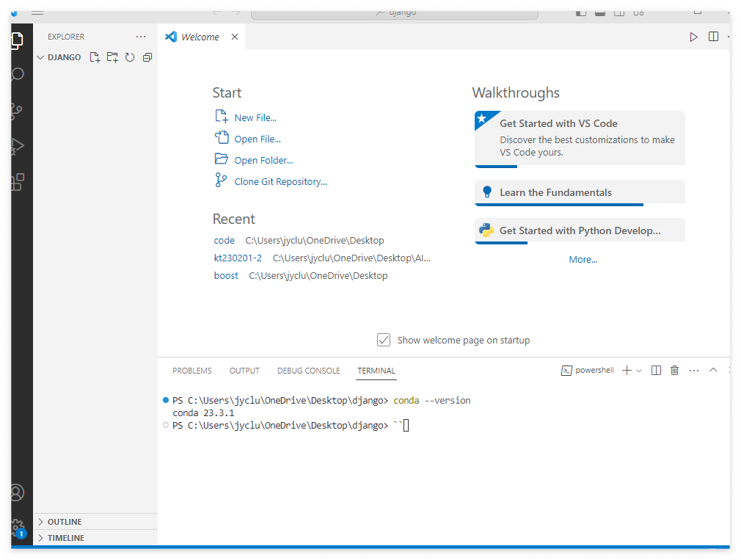Create a new folder in DJANGO explorer
Viewport: 741px width, 560px height.
pyautogui.click(x=112, y=57)
